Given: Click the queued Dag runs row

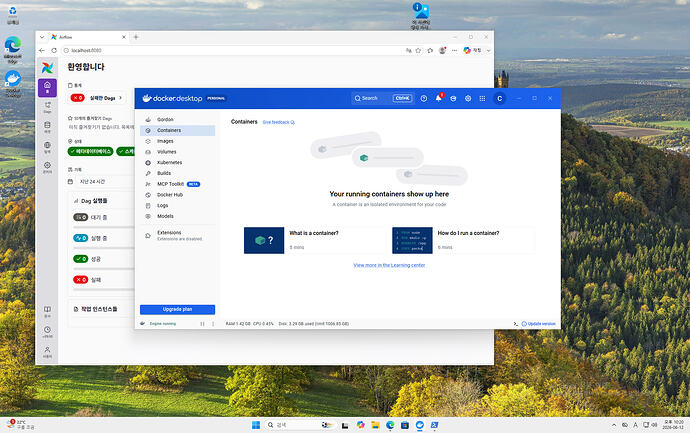Looking at the screenshot, I should coord(104,217).
